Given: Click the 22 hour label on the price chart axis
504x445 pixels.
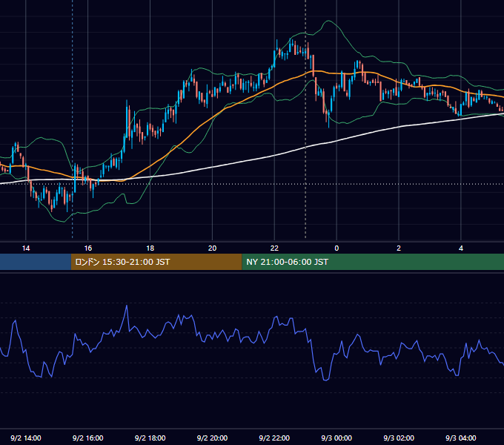Looking at the screenshot, I should point(274,248).
